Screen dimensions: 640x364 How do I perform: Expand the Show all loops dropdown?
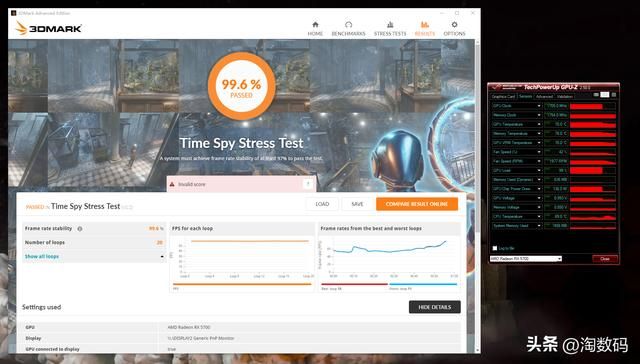coord(94,256)
